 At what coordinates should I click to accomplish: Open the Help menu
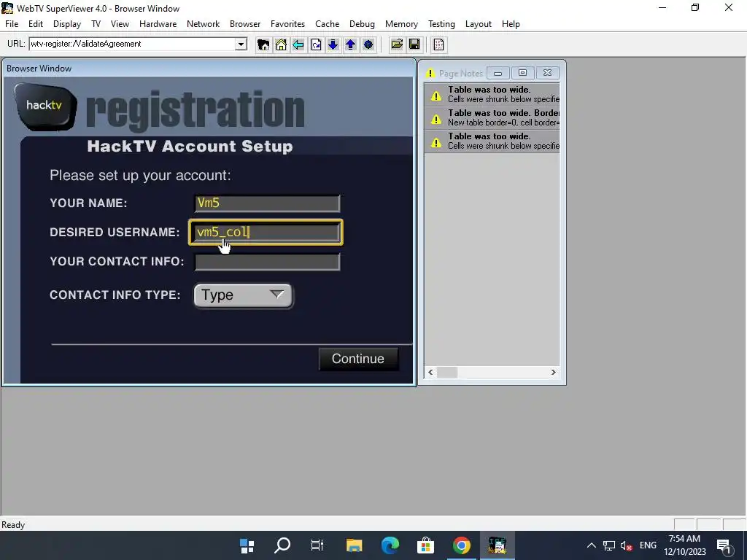click(511, 24)
